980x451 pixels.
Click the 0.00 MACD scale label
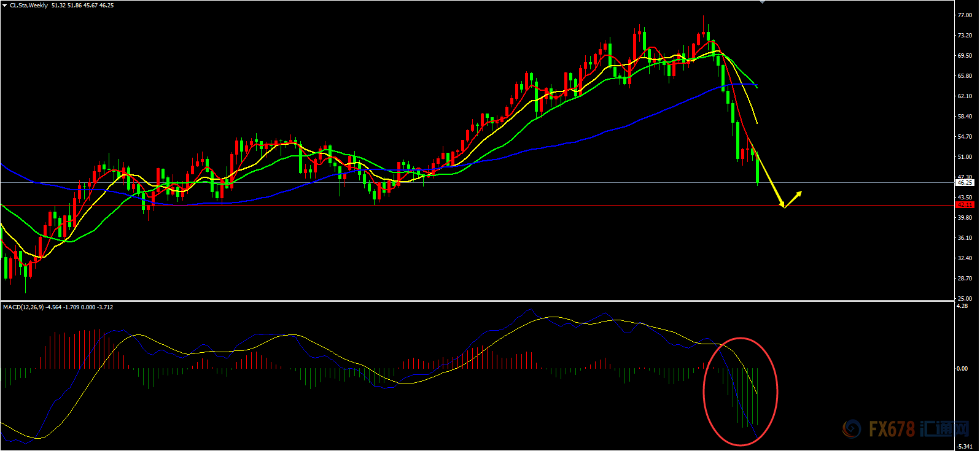(x=963, y=369)
